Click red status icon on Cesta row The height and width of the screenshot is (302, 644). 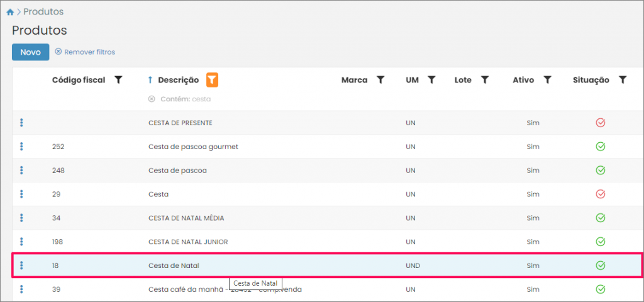click(x=600, y=194)
